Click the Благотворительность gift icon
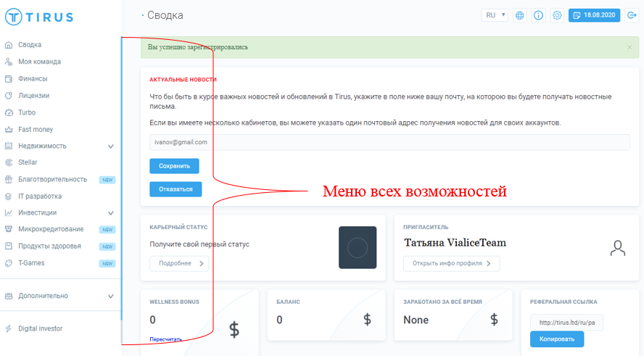Viewport: 644px width, 356px height. pyautogui.click(x=9, y=179)
